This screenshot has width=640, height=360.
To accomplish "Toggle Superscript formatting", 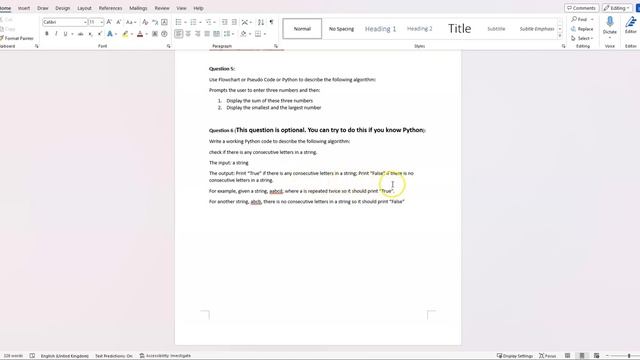I will click(100, 34).
